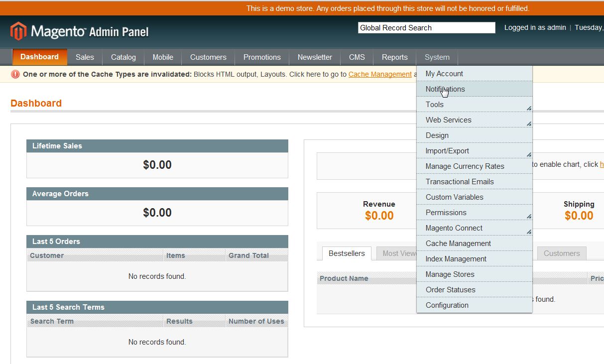Open Notifications from System menu
604x364 pixels.
point(445,89)
